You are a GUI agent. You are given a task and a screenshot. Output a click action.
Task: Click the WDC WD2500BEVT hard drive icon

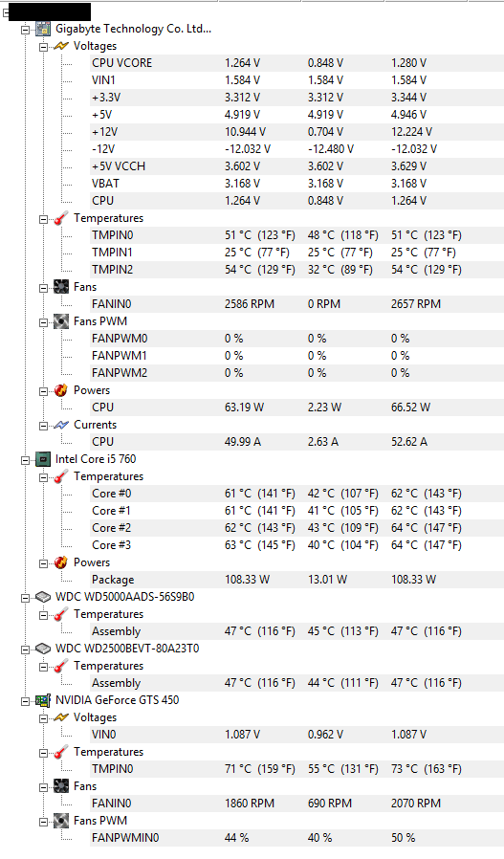(43, 649)
